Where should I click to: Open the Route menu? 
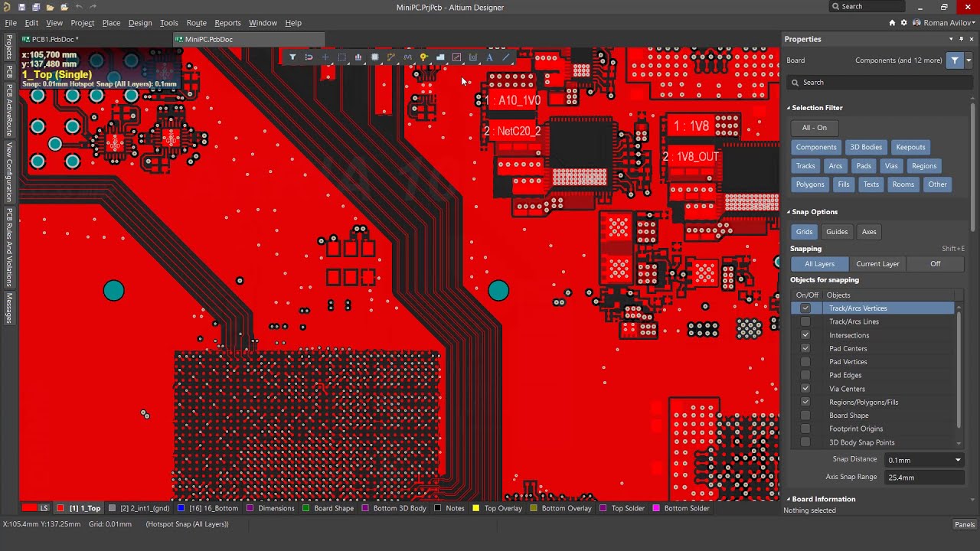point(197,23)
